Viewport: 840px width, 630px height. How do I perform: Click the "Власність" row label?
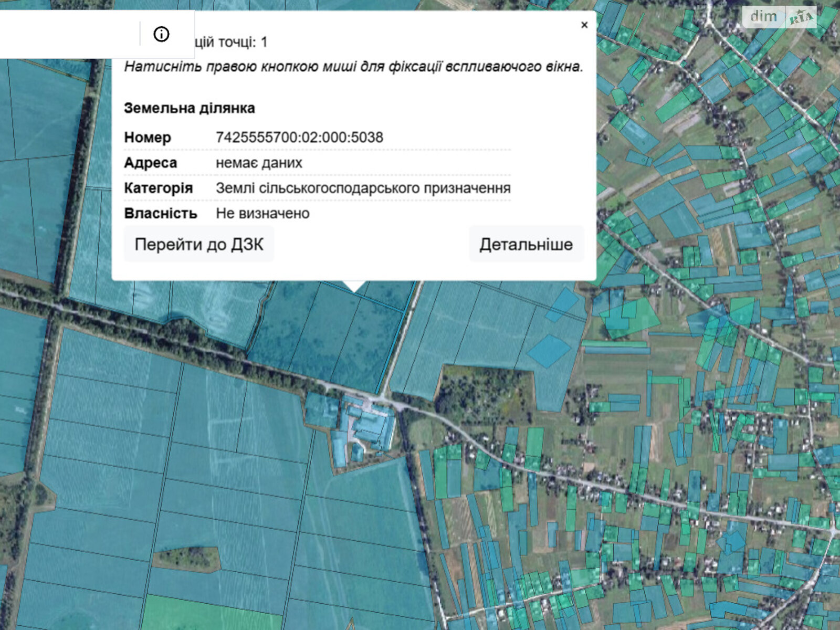[x=160, y=213]
